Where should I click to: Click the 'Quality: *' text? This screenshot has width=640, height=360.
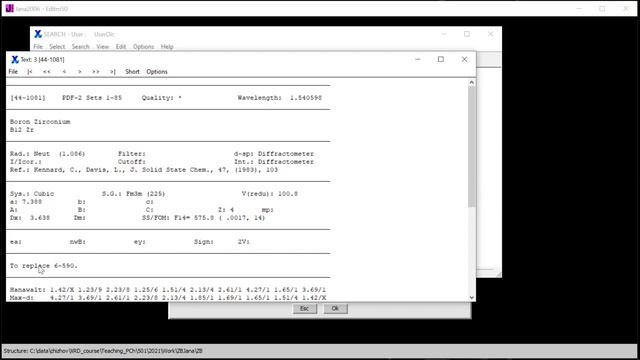coord(162,98)
